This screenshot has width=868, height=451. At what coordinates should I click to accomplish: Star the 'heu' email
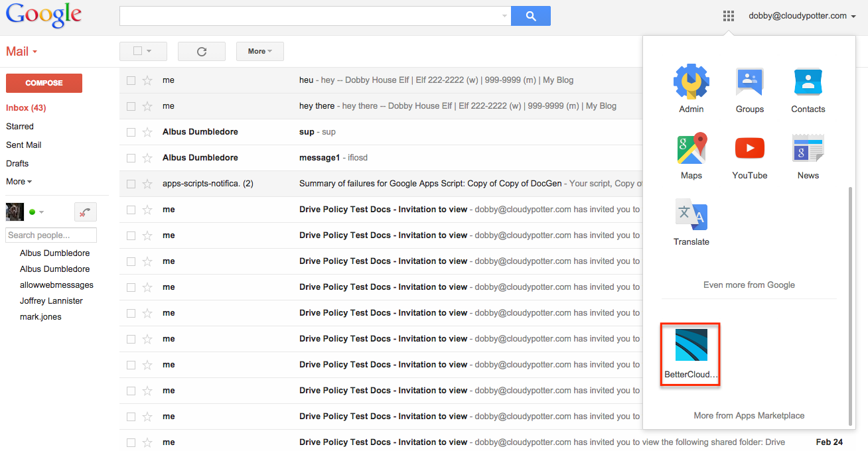pos(147,80)
